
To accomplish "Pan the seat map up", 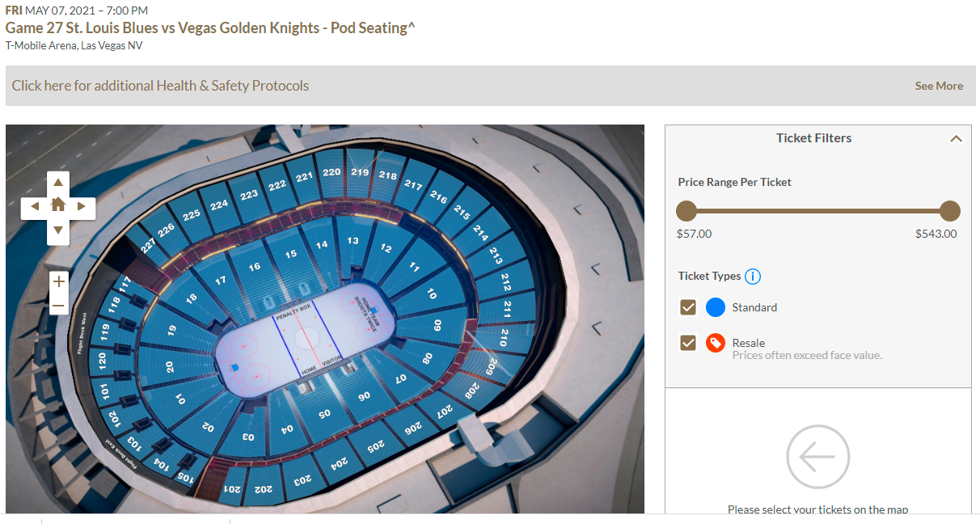I will tap(58, 182).
